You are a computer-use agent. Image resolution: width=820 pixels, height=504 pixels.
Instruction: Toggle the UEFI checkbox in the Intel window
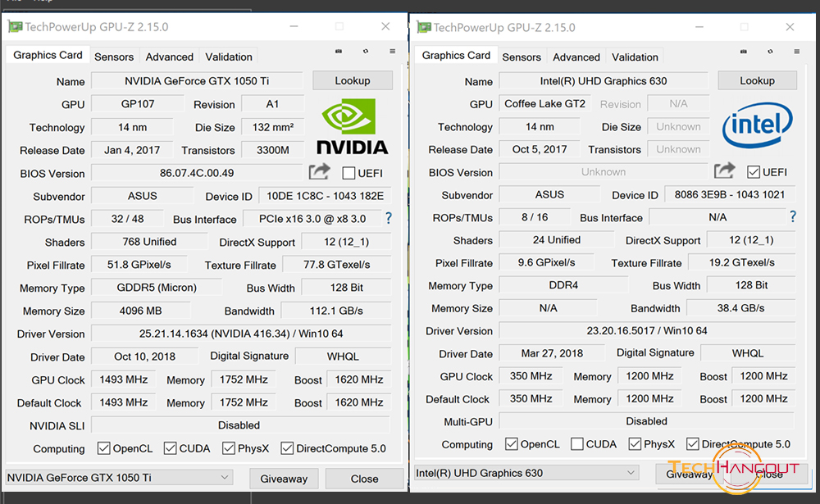(x=754, y=172)
